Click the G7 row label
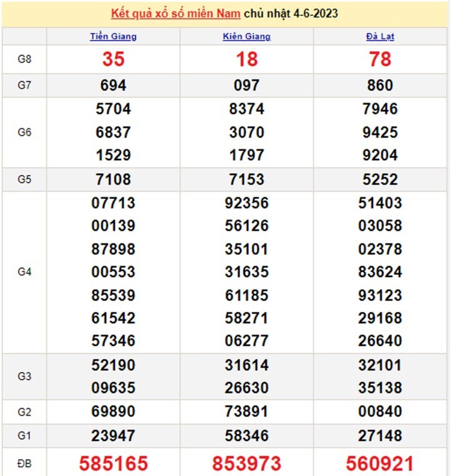Screen dimensions: 450x476 click(24, 86)
